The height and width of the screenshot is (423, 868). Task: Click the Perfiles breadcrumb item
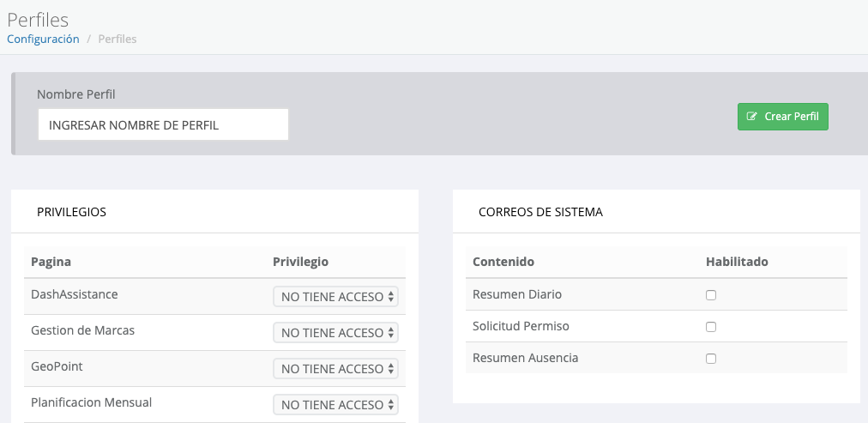pos(118,39)
